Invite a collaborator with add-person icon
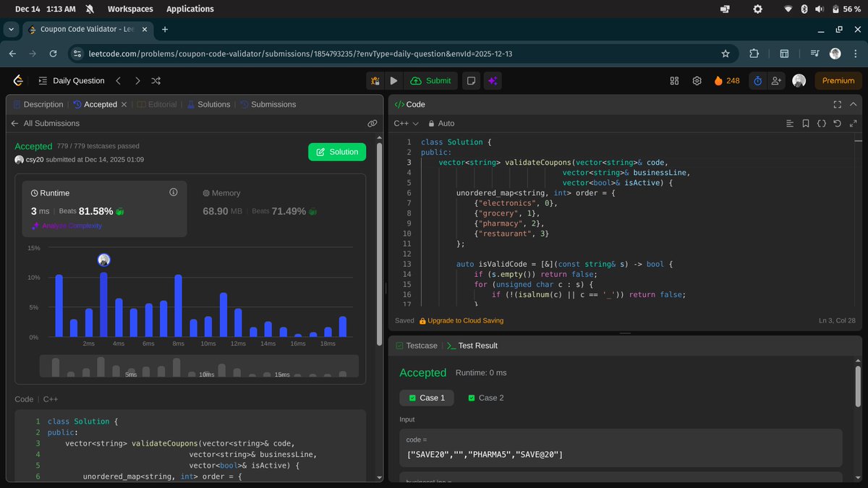The image size is (868, 488). 777,81
